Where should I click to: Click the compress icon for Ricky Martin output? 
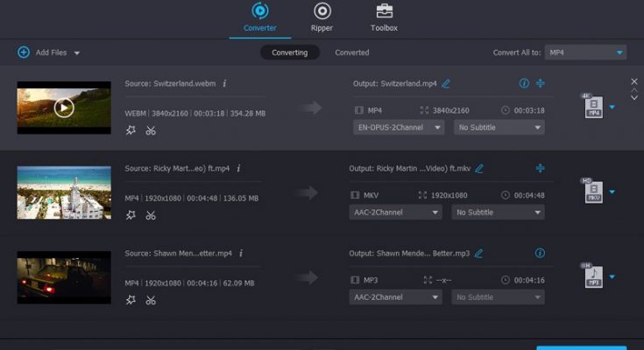[540, 168]
